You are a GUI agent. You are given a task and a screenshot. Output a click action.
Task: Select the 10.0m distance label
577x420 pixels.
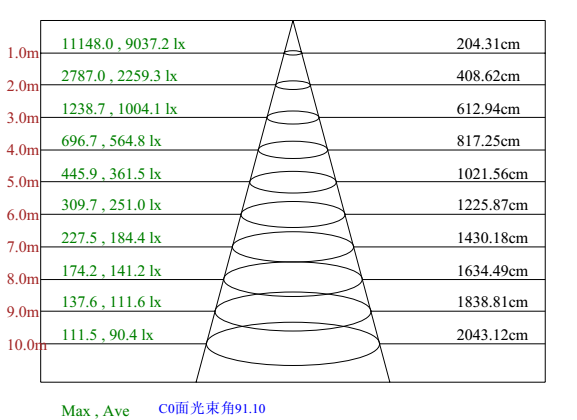pos(27,345)
